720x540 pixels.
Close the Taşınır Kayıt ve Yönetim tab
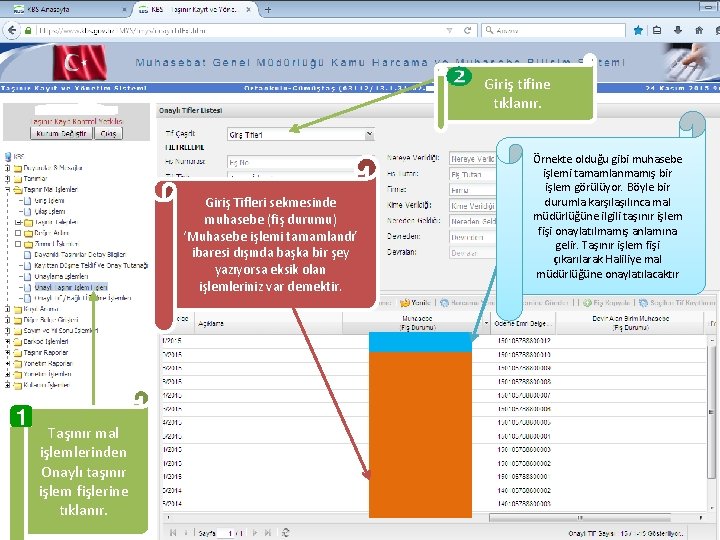tap(248, 9)
